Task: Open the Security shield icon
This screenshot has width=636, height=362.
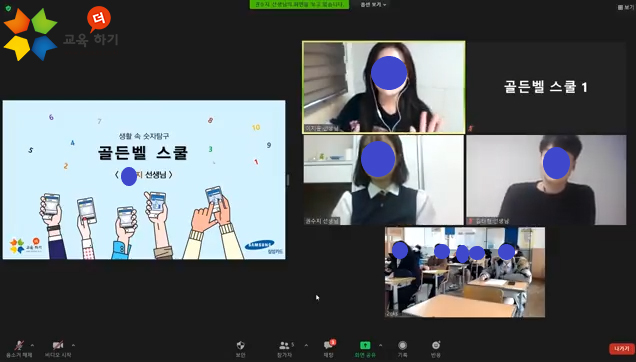Action: point(241,349)
